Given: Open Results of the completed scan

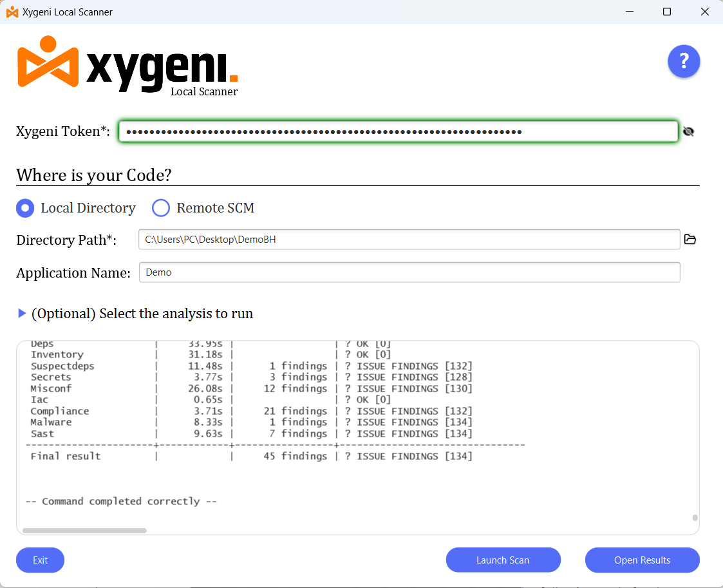Looking at the screenshot, I should (x=642, y=560).
